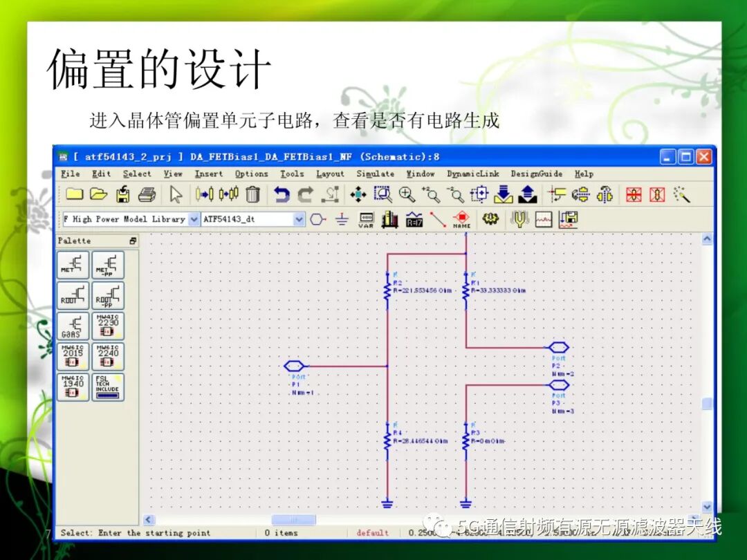Image resolution: width=747 pixels, height=560 pixels.
Task: Expand the High Power Model Library dropdown
Action: (194, 219)
